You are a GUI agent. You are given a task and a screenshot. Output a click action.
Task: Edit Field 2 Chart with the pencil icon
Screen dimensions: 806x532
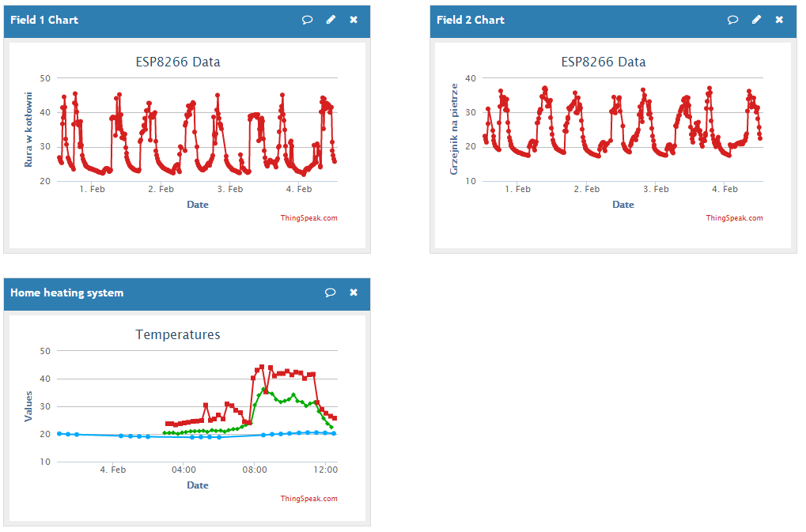(x=756, y=20)
